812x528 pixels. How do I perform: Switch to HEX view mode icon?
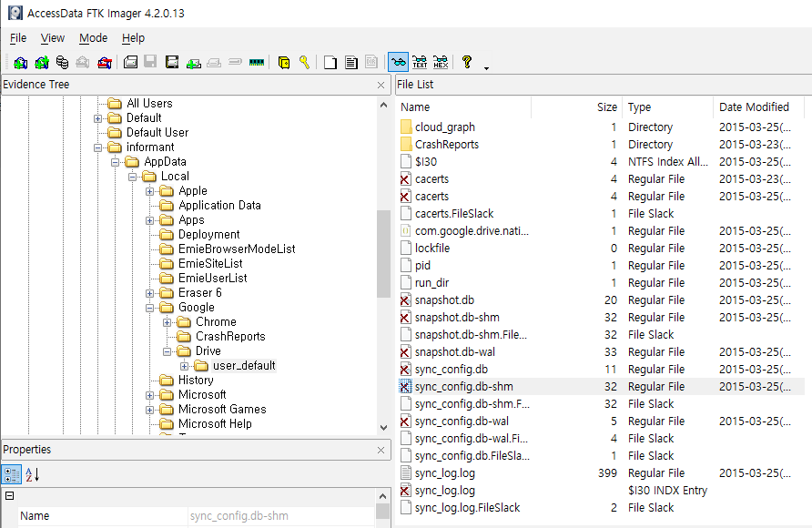[x=441, y=63]
